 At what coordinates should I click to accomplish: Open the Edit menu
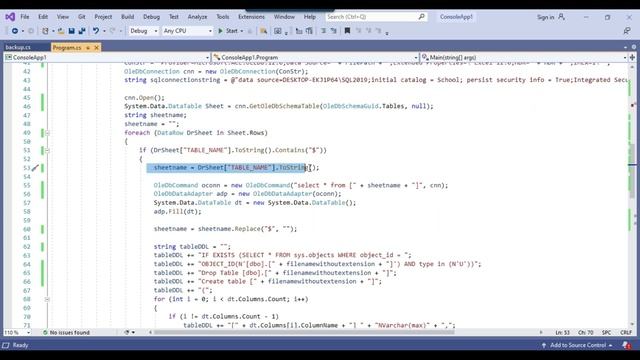43,17
